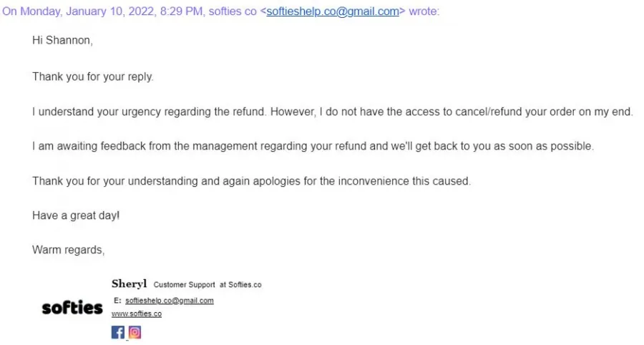This screenshot has height=345, width=644.
Task: Click the name Sheryl in the signature
Action: pyautogui.click(x=129, y=284)
